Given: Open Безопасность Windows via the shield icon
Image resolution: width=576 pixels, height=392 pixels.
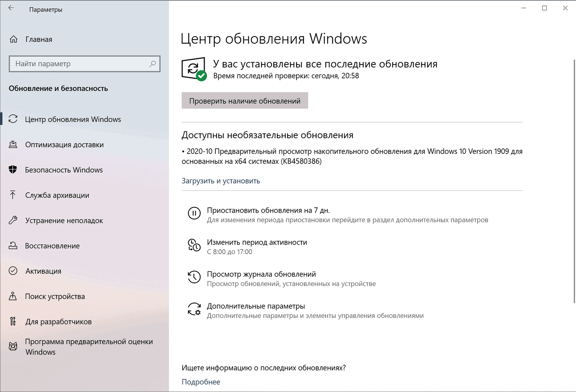Looking at the screenshot, I should pyautogui.click(x=13, y=170).
